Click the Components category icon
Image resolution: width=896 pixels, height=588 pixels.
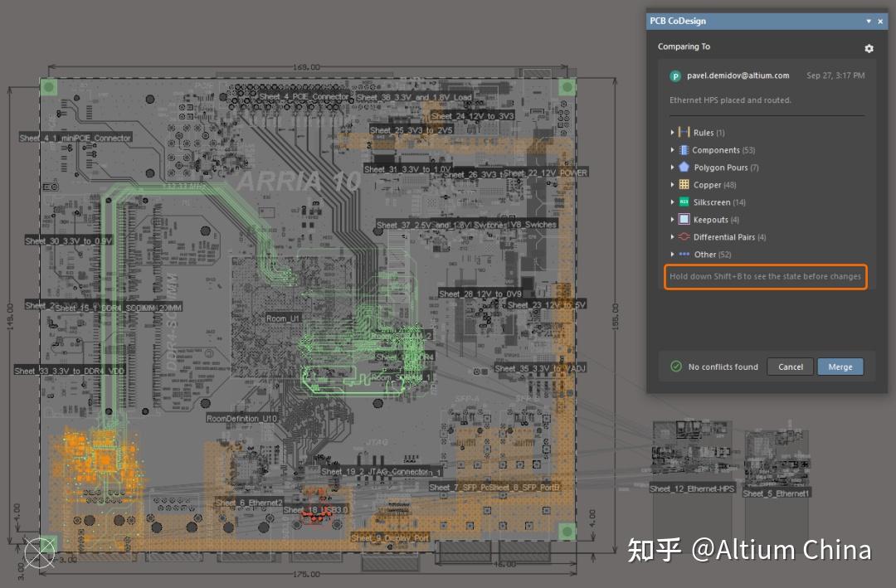[x=683, y=149]
